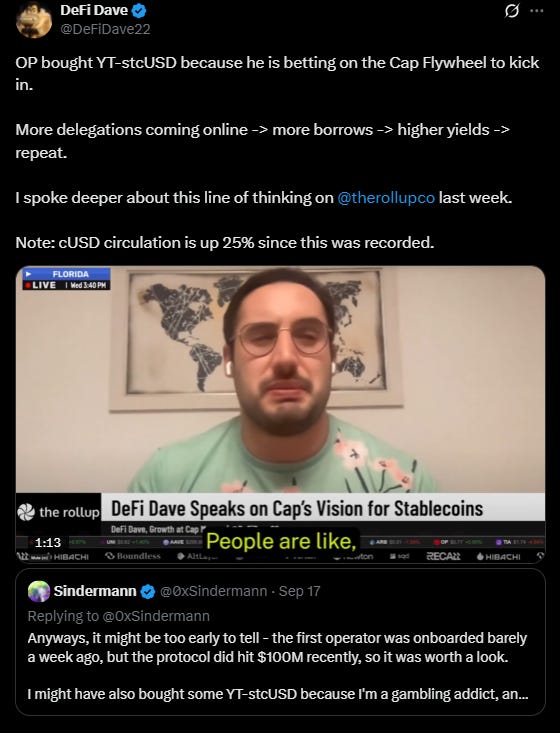Click the LIVE Florida badge in video
This screenshot has width=560, height=733.
(66, 279)
